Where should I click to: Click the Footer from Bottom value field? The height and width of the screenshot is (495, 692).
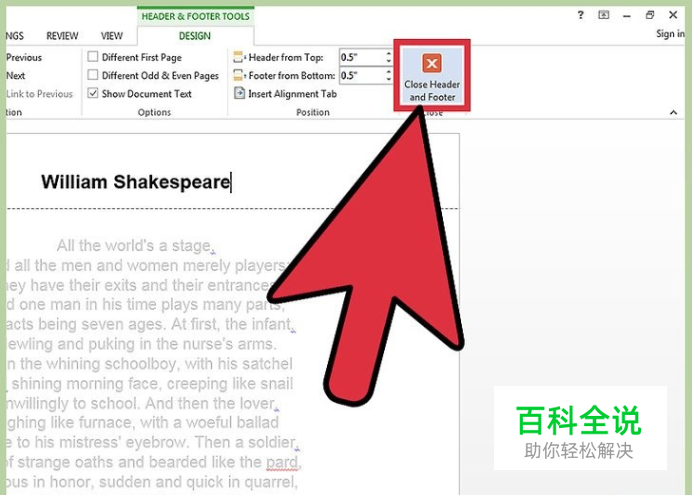361,75
